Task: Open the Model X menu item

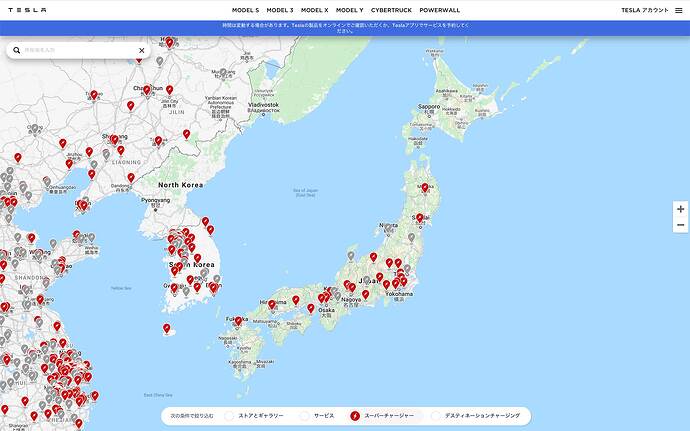Action: tap(314, 10)
